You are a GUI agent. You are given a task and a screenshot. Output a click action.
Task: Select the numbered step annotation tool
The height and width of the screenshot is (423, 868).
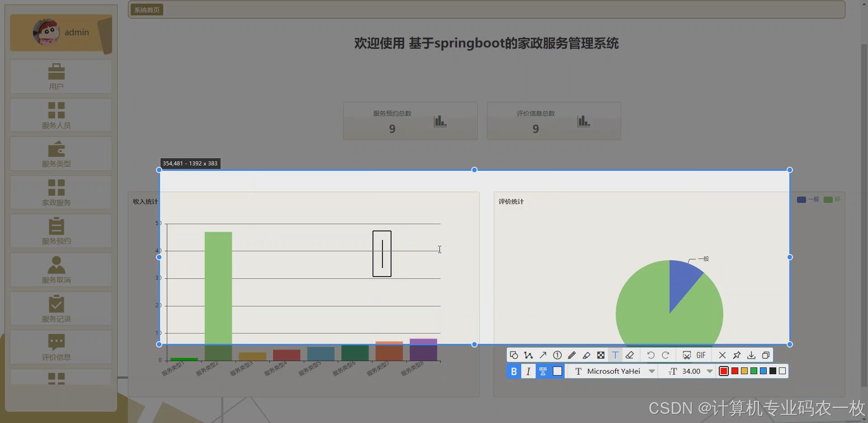click(557, 355)
